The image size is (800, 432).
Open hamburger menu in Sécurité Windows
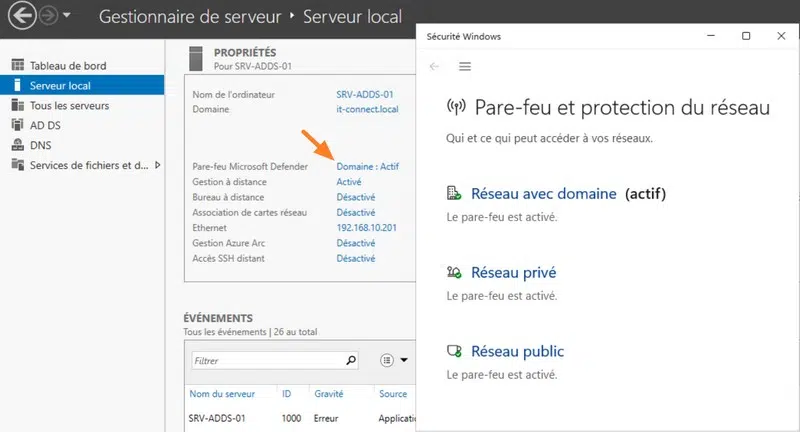click(x=465, y=66)
